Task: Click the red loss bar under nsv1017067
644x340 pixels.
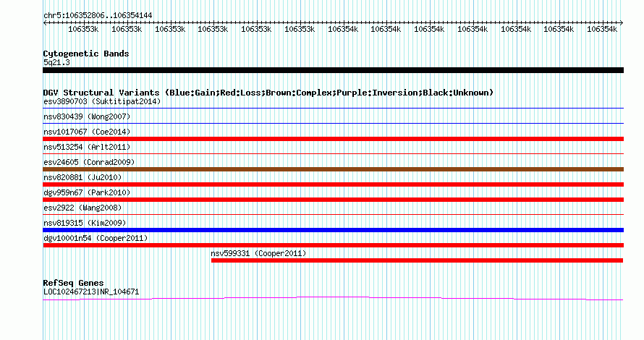Action: (333, 139)
